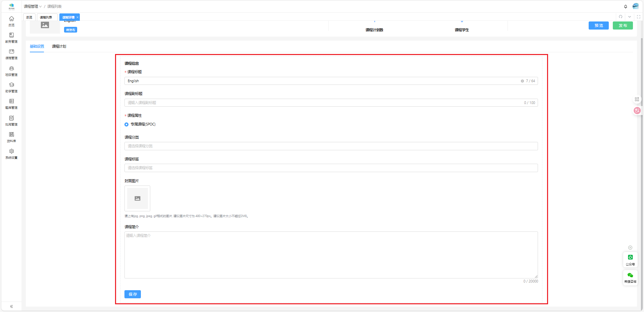The image size is (644, 312).
Task: Go to 班级管理 sidebar section
Action: [11, 71]
